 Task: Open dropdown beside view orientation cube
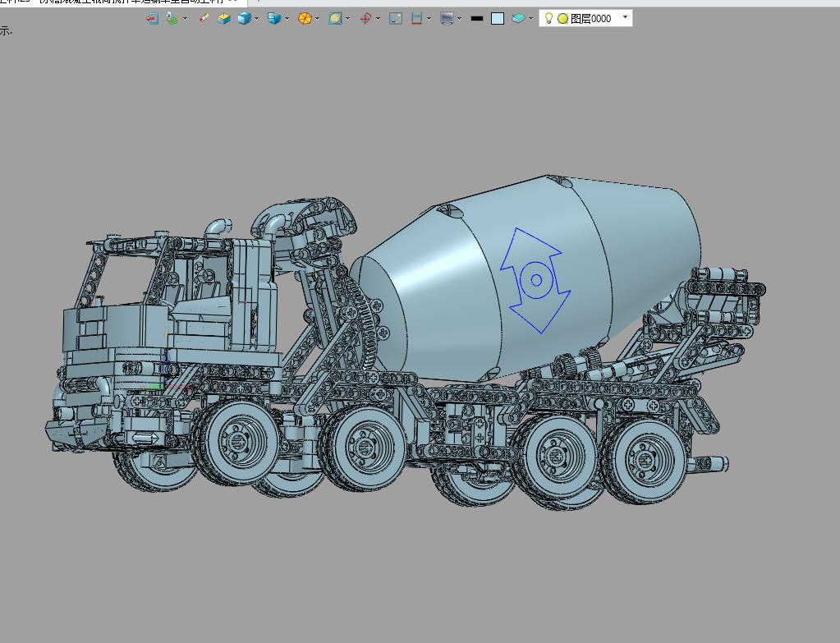pos(287,19)
